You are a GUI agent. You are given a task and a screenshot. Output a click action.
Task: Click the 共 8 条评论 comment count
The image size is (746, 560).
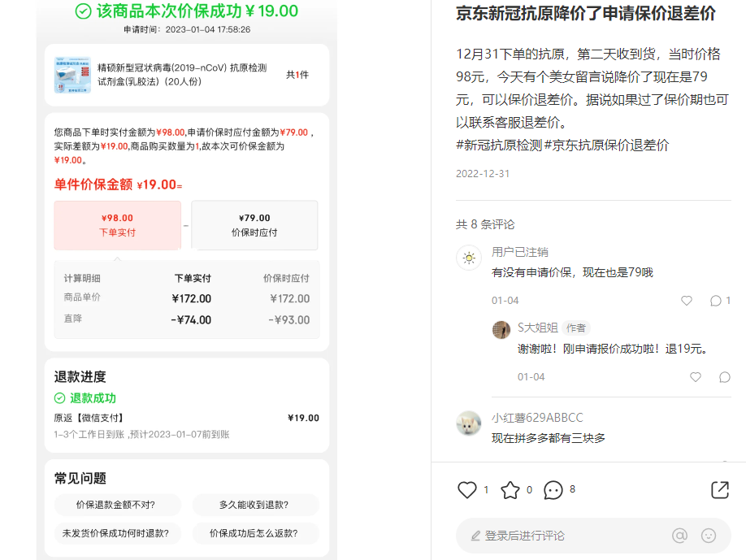485,224
